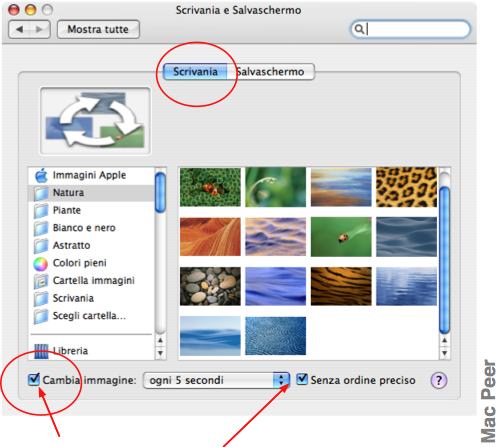This screenshot has height=447, width=500.
Task: Select the Scrivania tab
Action: pos(195,72)
